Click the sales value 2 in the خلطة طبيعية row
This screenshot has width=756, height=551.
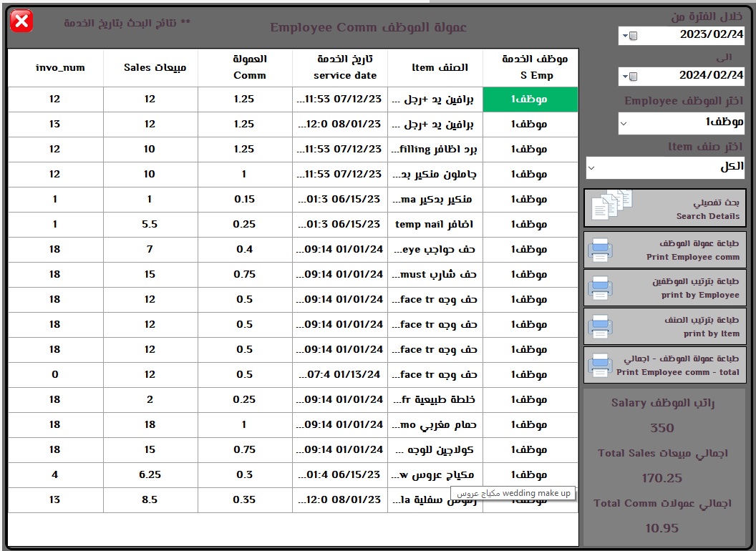(150, 400)
